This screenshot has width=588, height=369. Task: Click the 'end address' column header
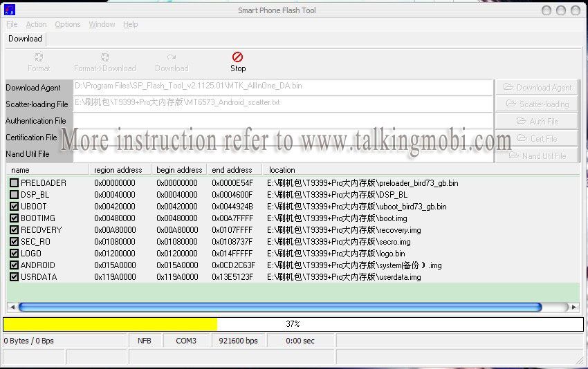pyautogui.click(x=234, y=170)
